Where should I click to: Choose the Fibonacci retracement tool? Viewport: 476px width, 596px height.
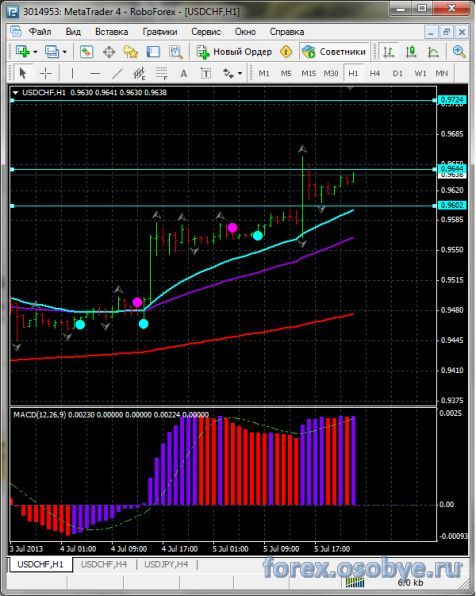pos(162,73)
